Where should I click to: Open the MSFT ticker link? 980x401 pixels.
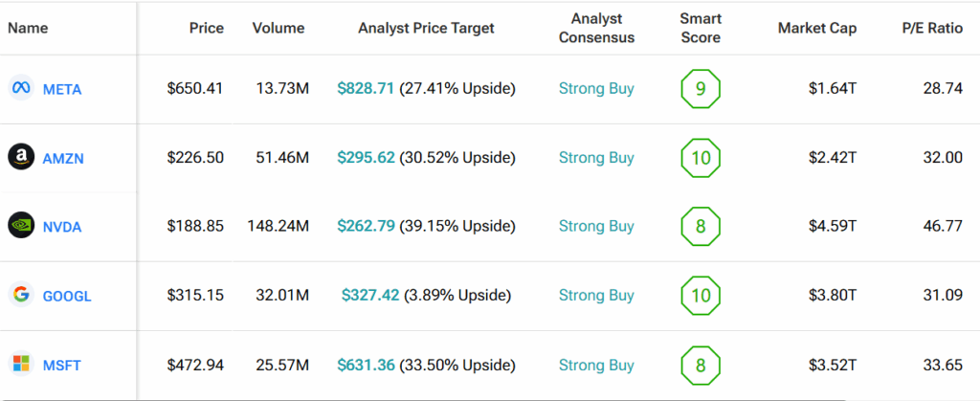[x=62, y=365]
